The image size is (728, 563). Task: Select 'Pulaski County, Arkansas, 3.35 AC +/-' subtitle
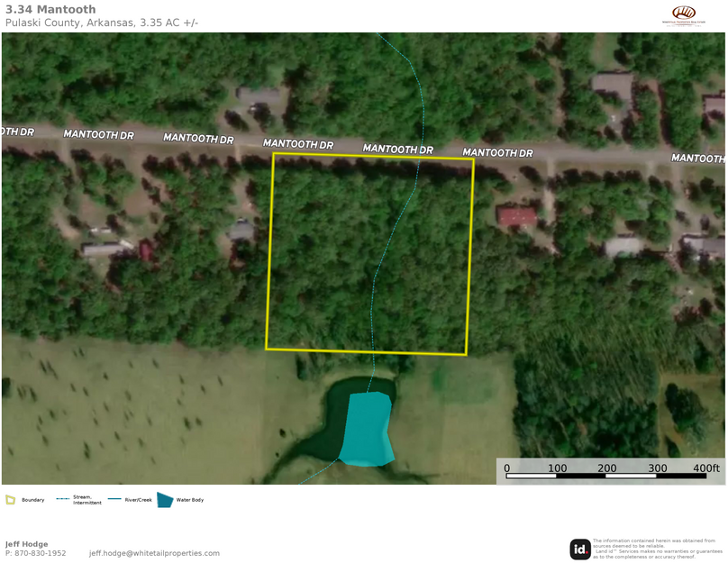pyautogui.click(x=102, y=23)
